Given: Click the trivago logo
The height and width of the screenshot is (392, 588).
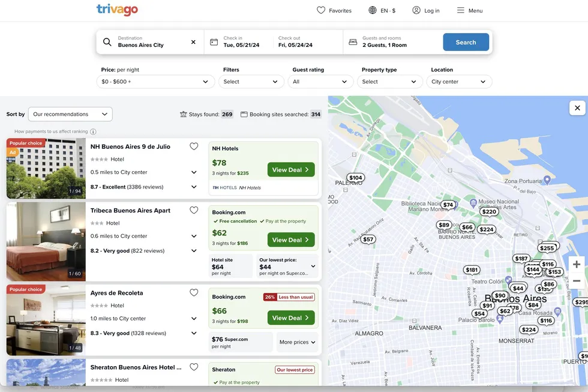Looking at the screenshot, I should click(117, 10).
